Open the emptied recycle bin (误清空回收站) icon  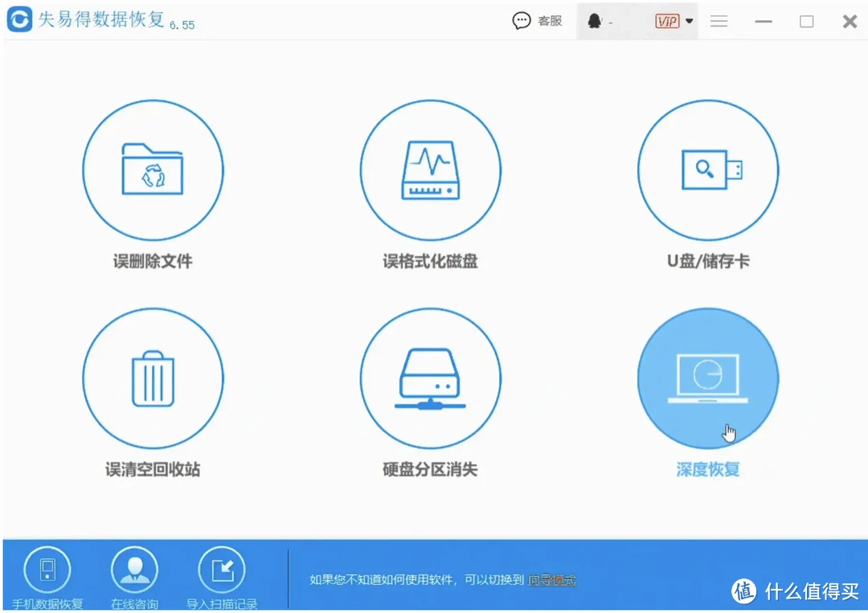(x=153, y=378)
